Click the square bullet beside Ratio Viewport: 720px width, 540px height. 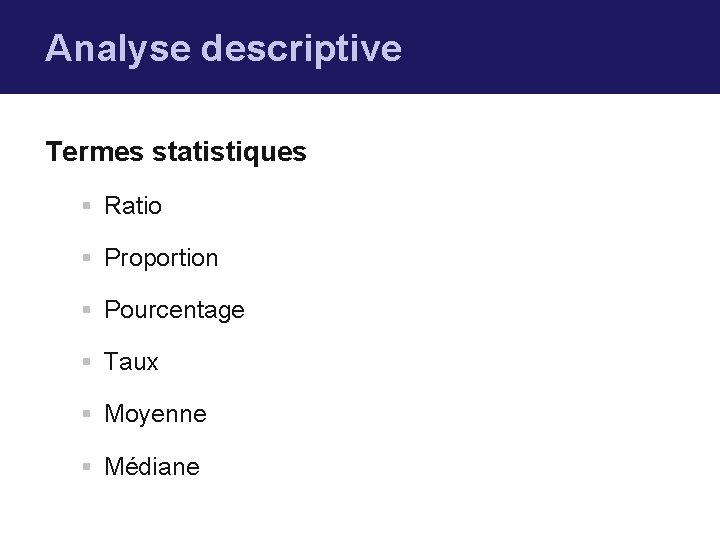coord(88,206)
